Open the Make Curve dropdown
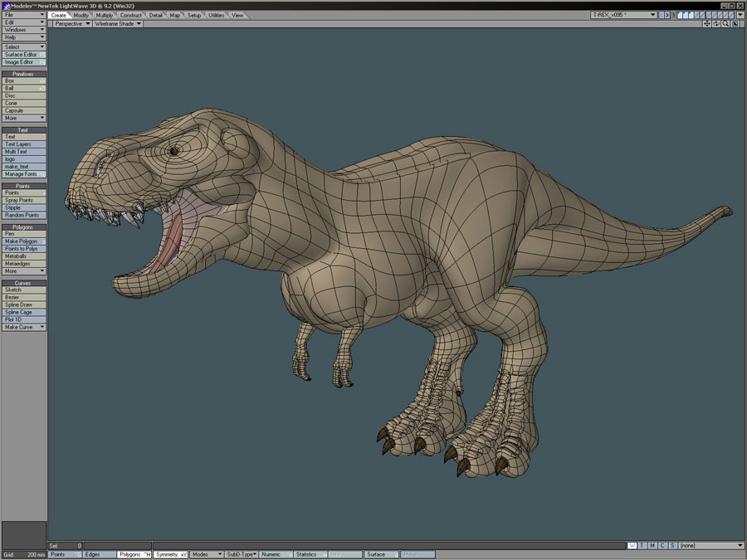747x560 pixels. 24,327
